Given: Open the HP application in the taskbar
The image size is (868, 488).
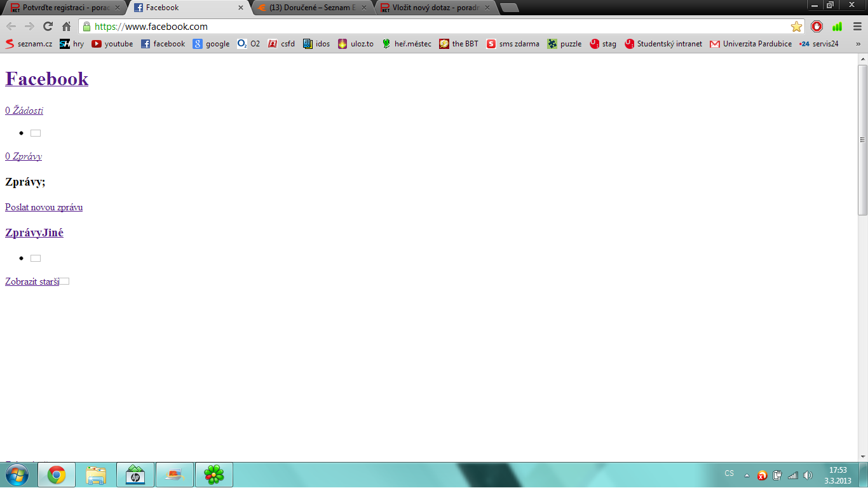Looking at the screenshot, I should click(x=135, y=475).
